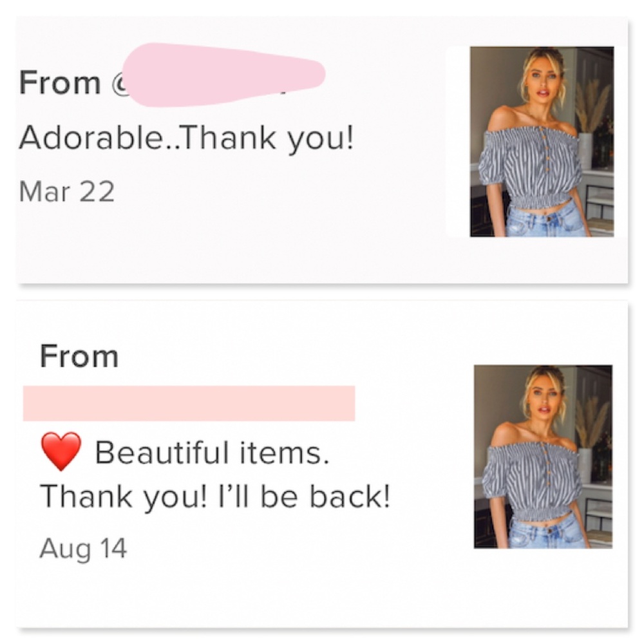Click the From label in the bottom review

click(x=79, y=357)
